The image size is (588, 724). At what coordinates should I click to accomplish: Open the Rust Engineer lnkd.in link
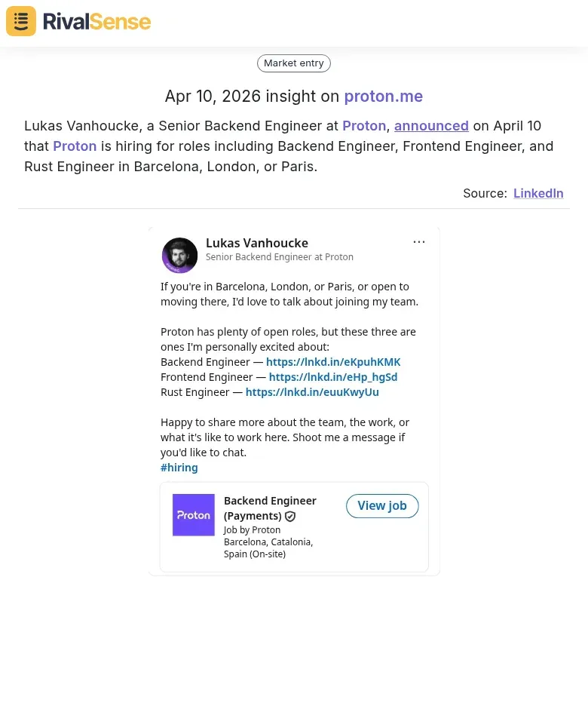[x=312, y=392]
